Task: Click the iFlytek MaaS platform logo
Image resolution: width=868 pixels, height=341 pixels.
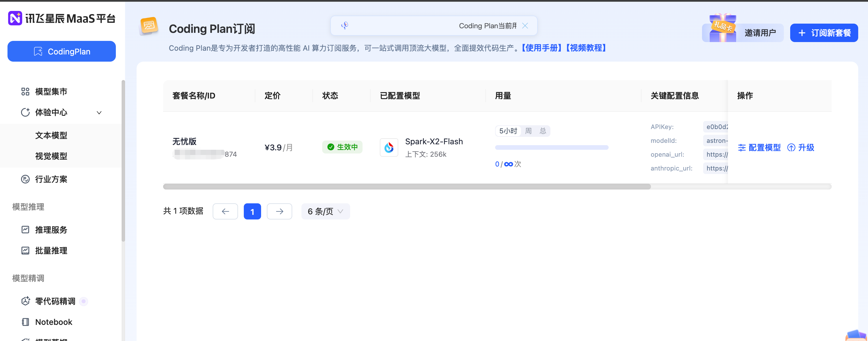Action: (61, 18)
